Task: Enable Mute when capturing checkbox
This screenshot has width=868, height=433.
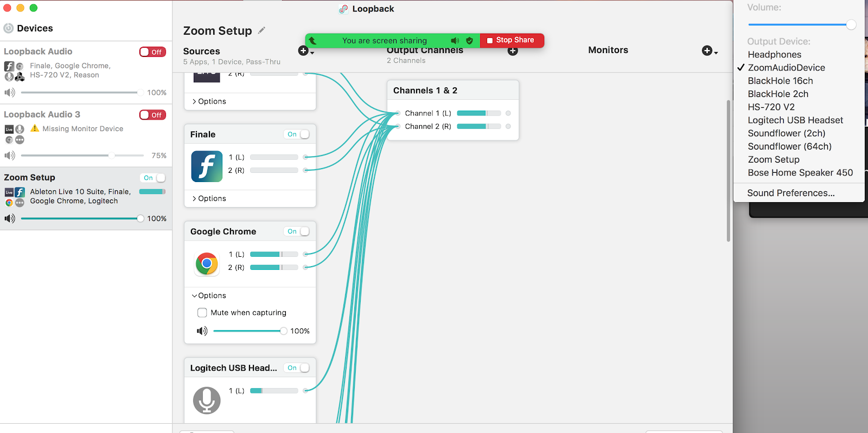Action: pos(202,313)
